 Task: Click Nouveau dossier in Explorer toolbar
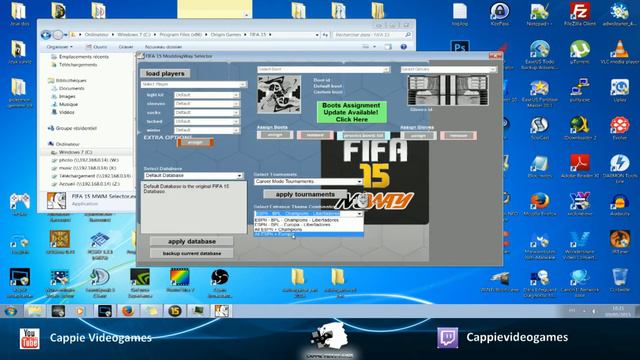click(x=163, y=47)
